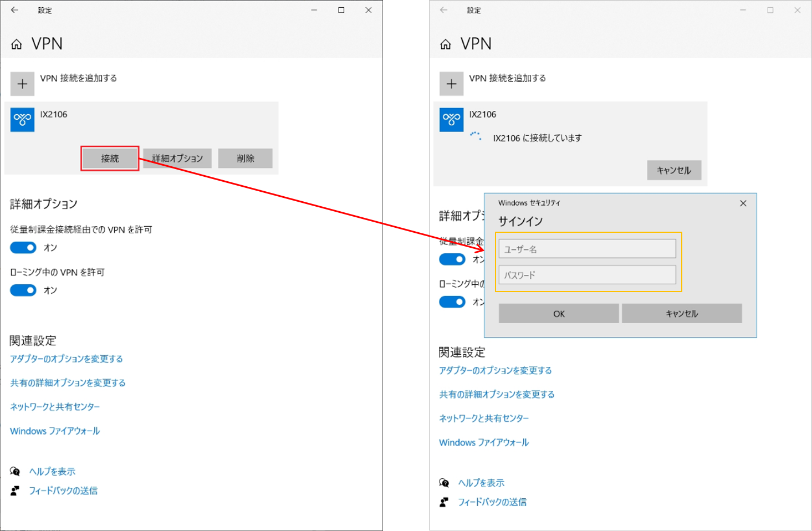
Task: Click the plus icon in right window
Action: click(x=451, y=84)
